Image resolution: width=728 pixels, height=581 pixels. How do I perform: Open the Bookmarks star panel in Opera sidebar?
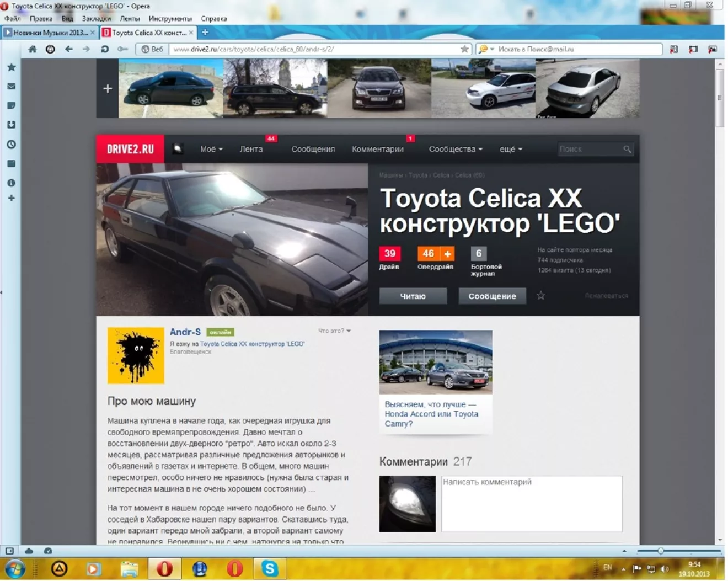(x=11, y=67)
